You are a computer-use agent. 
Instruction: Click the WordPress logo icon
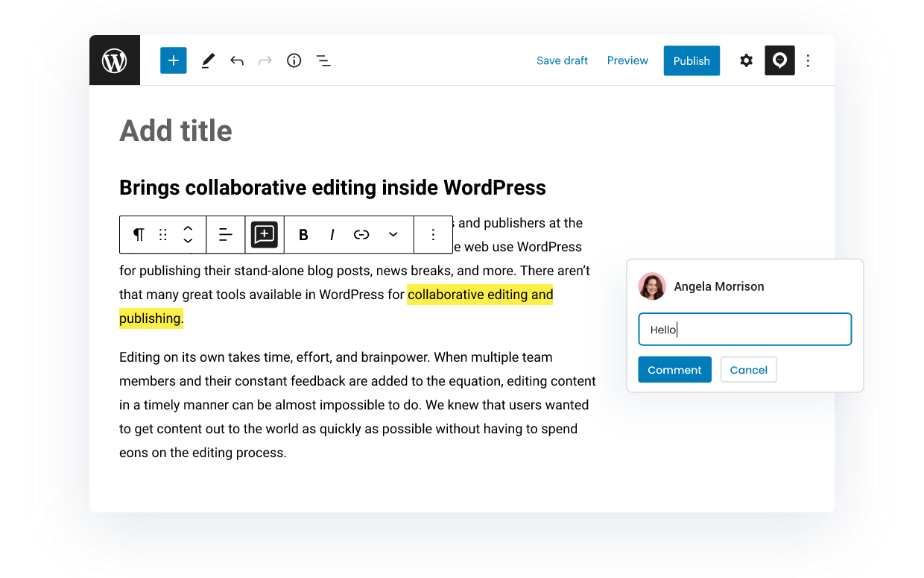(115, 60)
